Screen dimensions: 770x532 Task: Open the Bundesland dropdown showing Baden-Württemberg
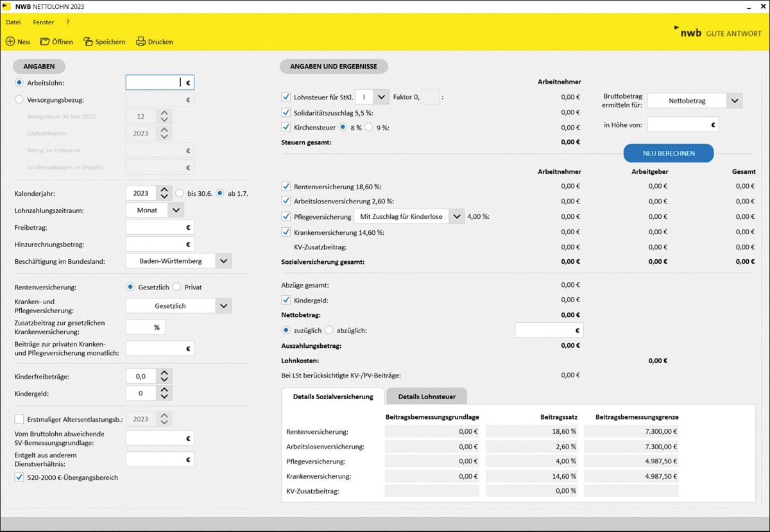click(x=223, y=261)
